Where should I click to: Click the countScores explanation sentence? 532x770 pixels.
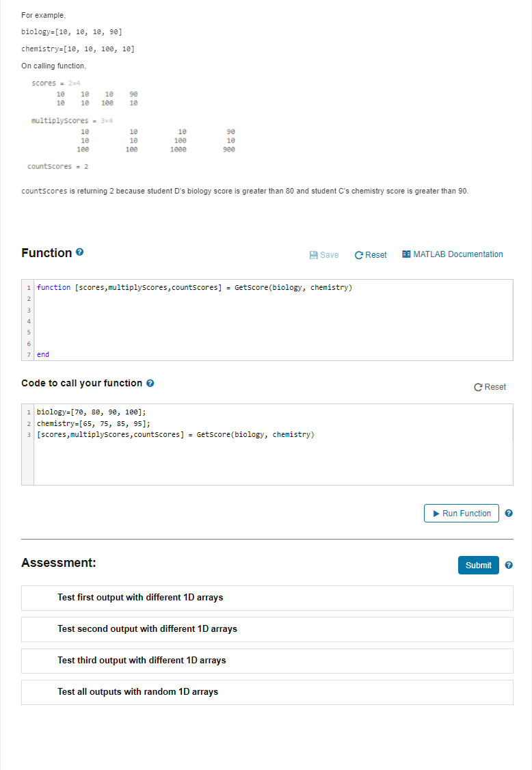tap(245, 191)
